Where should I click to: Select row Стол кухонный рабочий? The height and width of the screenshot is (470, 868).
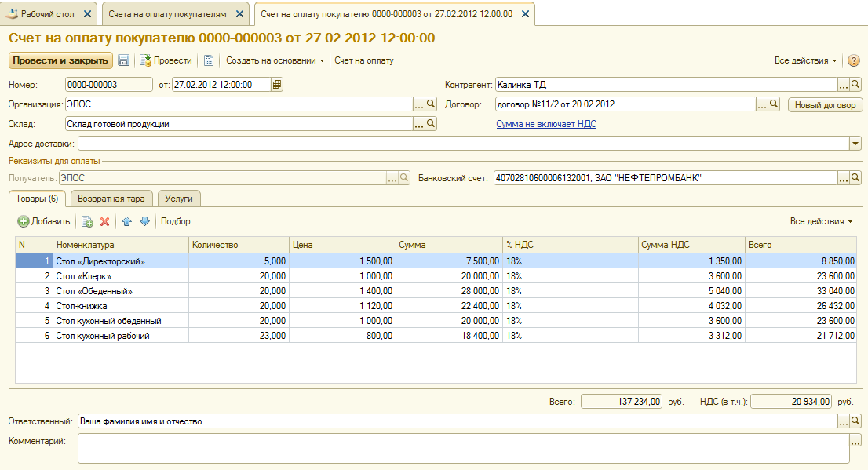pyautogui.click(x=436, y=336)
